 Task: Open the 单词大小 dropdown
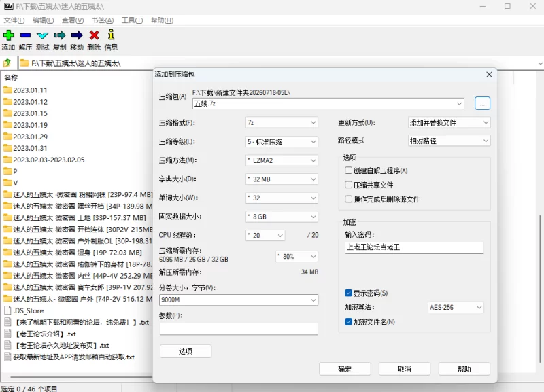point(282,198)
